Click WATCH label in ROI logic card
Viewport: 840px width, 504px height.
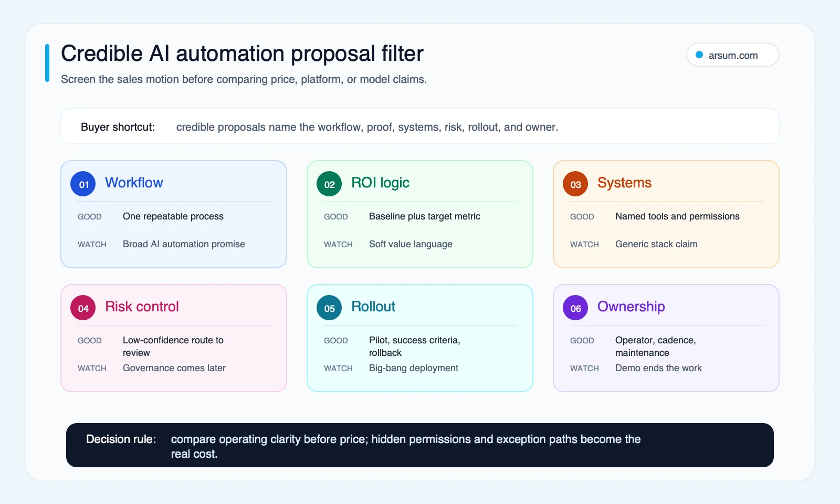pos(338,245)
